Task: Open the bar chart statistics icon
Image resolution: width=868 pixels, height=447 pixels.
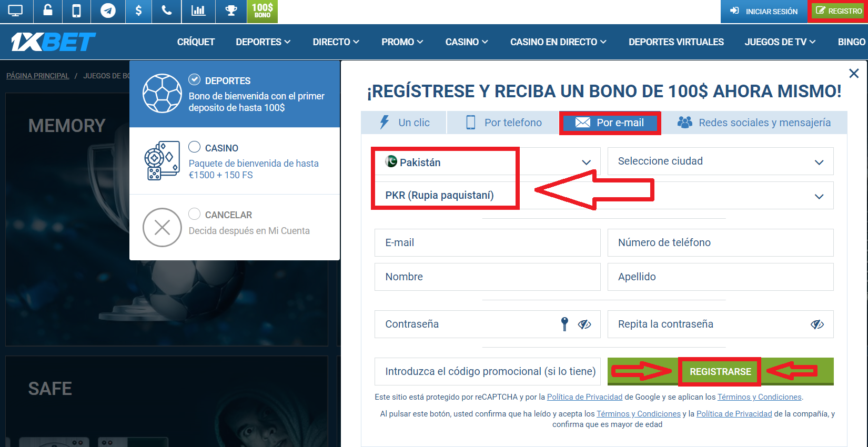Action: (x=198, y=11)
